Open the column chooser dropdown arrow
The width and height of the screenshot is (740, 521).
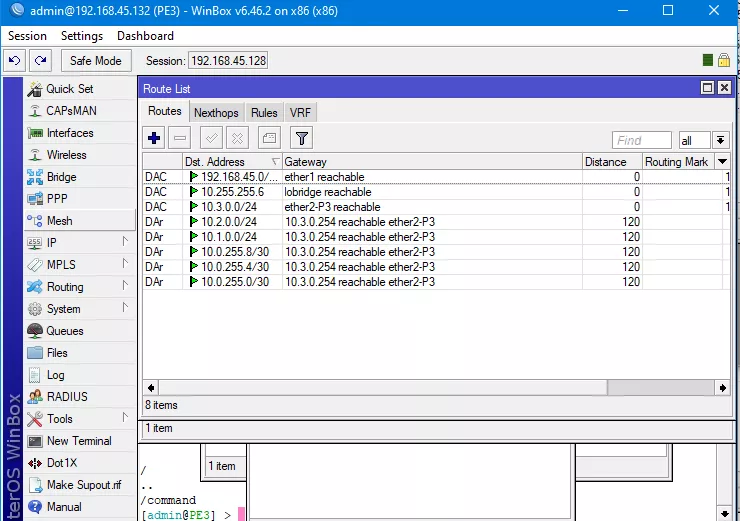click(723, 162)
